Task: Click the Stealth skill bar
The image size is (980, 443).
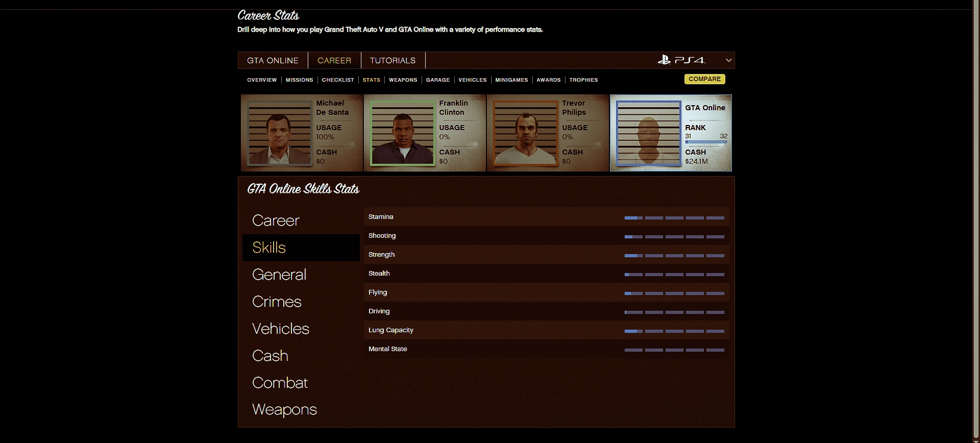Action: (x=674, y=275)
